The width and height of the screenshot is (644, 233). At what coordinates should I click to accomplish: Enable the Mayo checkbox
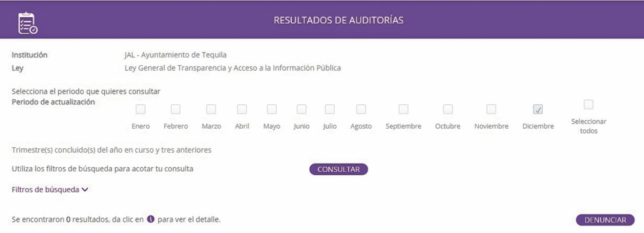point(272,109)
